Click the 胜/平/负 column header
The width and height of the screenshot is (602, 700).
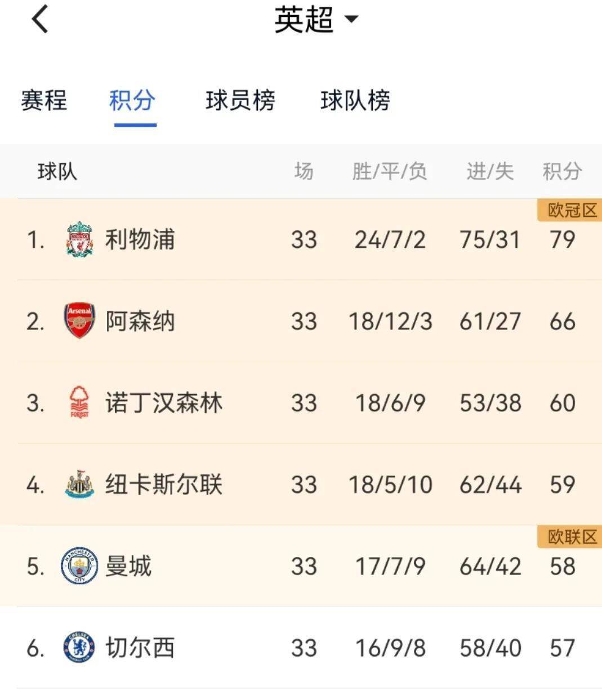pos(389,171)
